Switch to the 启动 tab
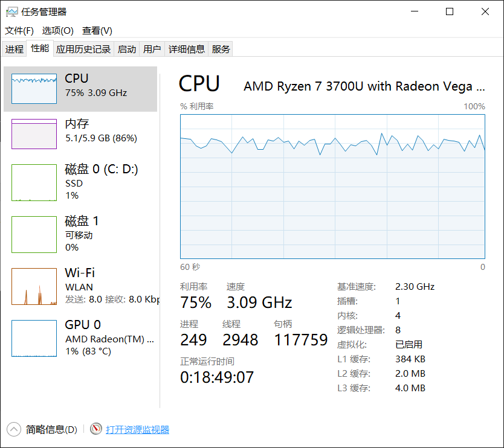 point(127,50)
